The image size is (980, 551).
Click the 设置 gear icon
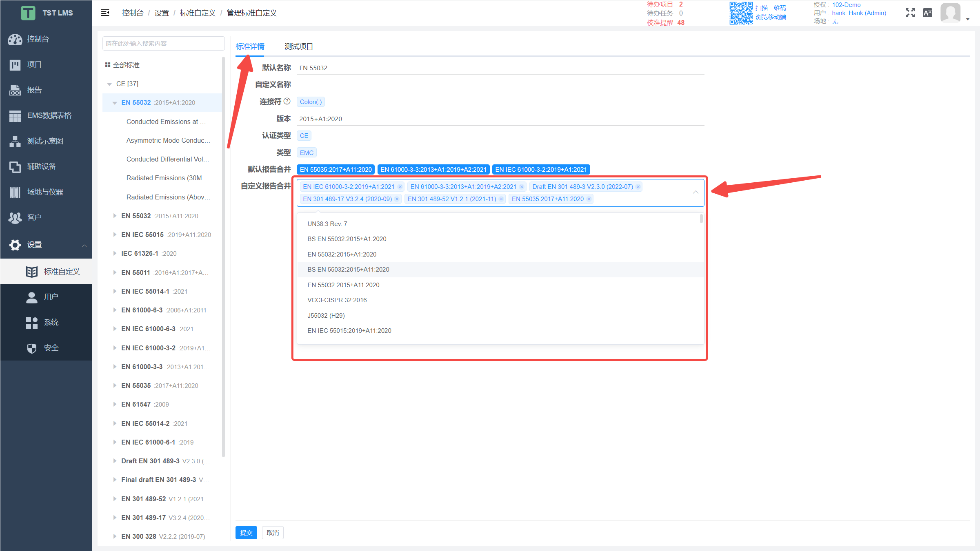click(x=15, y=245)
